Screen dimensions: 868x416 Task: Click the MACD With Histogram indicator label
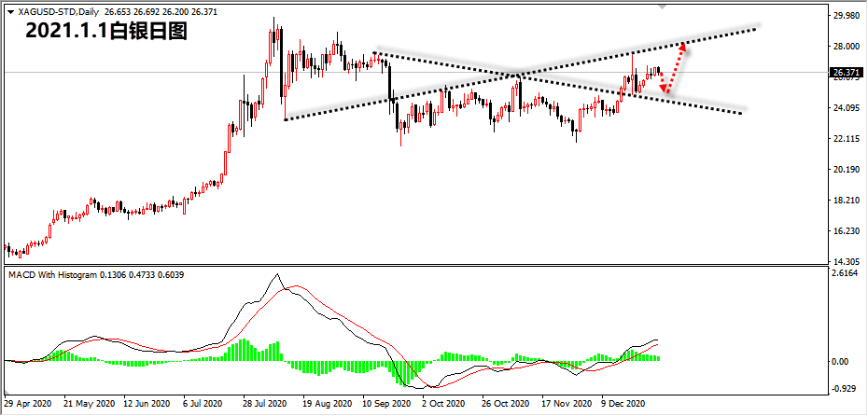(52, 274)
